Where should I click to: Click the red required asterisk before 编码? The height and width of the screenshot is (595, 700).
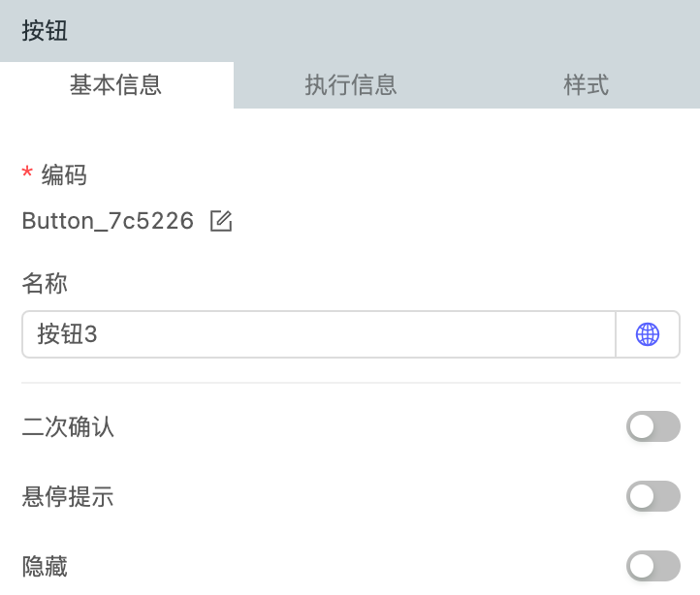point(27,174)
